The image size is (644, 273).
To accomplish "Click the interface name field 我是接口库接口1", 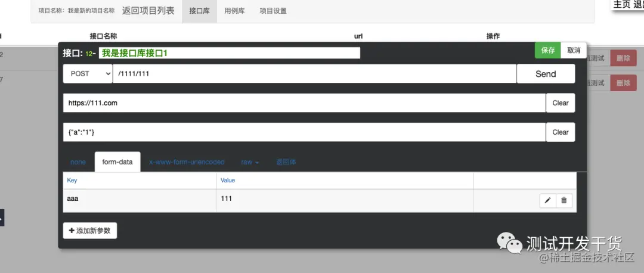I will pos(229,53).
